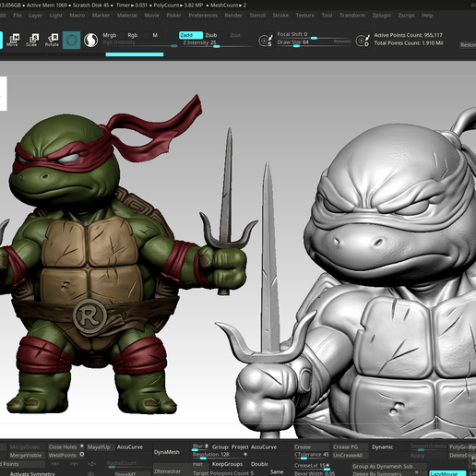The image size is (476, 476).
Task: Adjust the CTolerance slider
Action: [x=311, y=455]
